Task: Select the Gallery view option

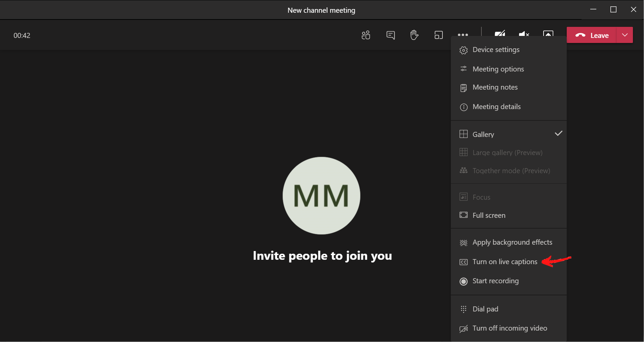Action: pyautogui.click(x=483, y=134)
